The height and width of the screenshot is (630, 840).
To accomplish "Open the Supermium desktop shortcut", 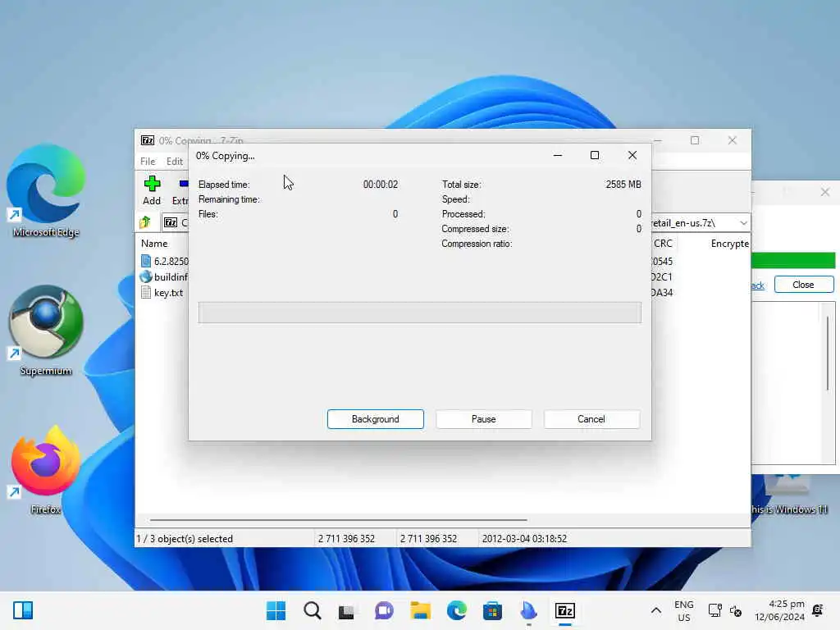I will 46,330.
